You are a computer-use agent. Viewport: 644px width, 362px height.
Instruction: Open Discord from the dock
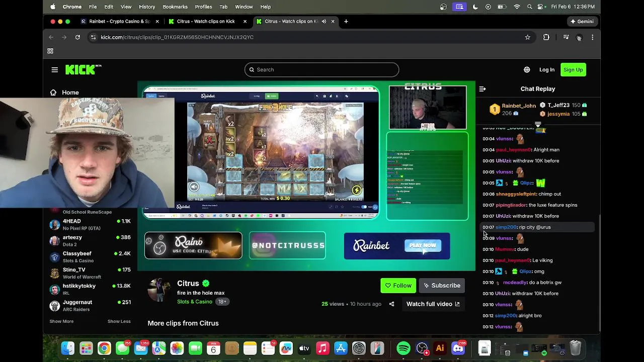click(458, 348)
